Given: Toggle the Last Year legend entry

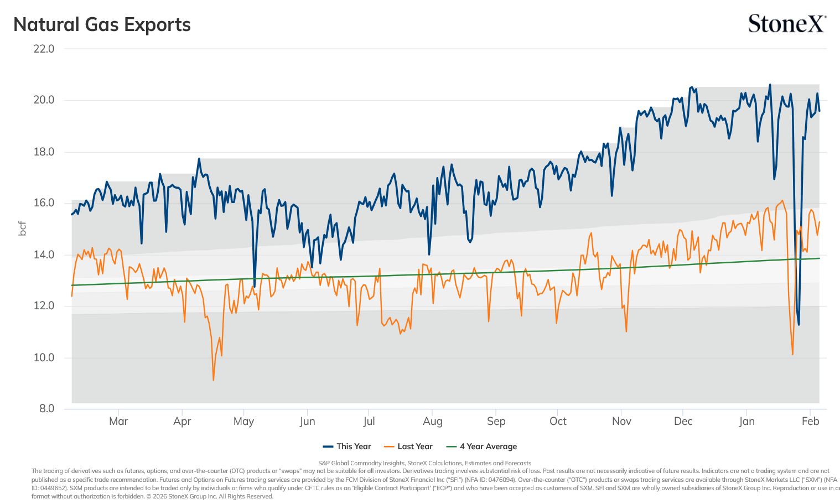Looking at the screenshot, I should [408, 446].
